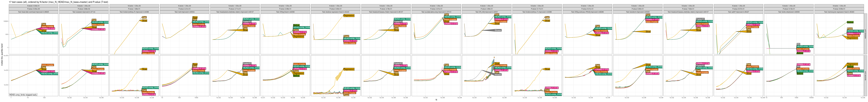Click 'Test: melt improved in #5054' panel header

coord(185,12)
